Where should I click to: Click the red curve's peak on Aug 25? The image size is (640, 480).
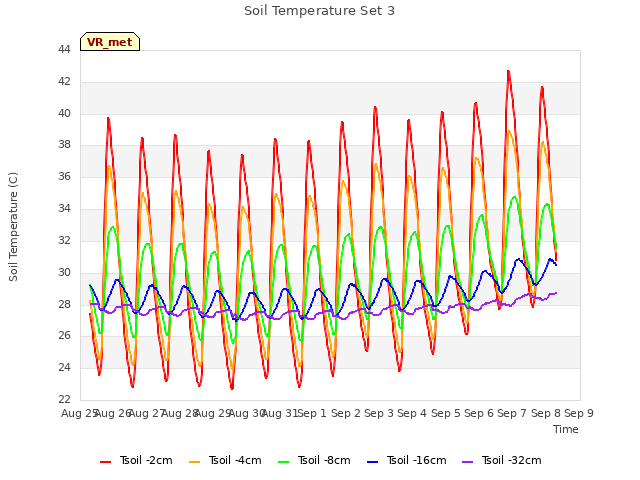coord(108,118)
